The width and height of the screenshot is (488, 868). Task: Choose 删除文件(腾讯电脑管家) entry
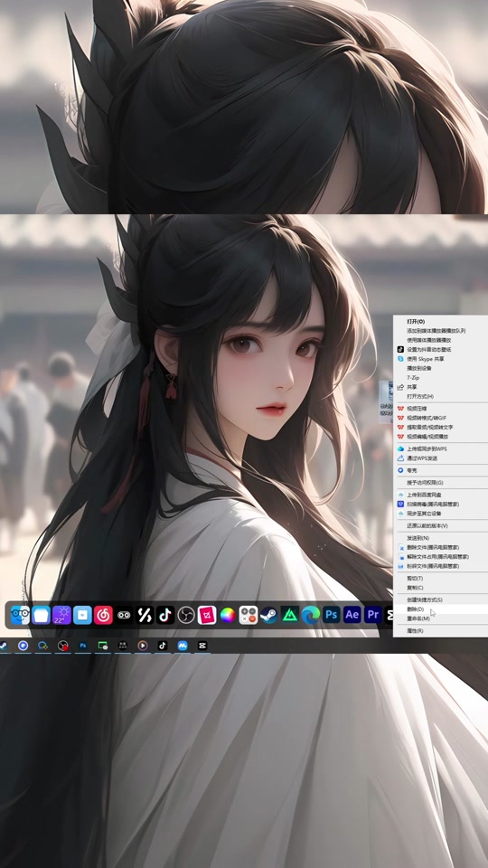tap(440, 548)
